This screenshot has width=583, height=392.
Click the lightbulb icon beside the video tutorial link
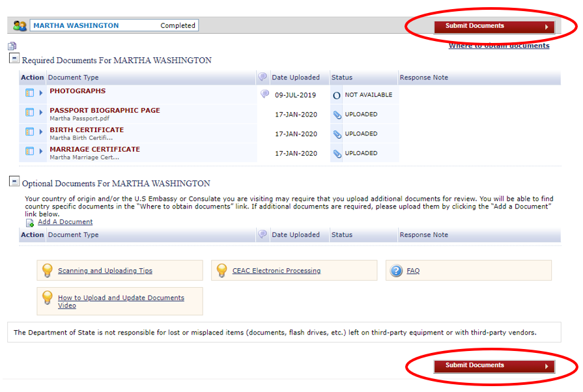47,298
